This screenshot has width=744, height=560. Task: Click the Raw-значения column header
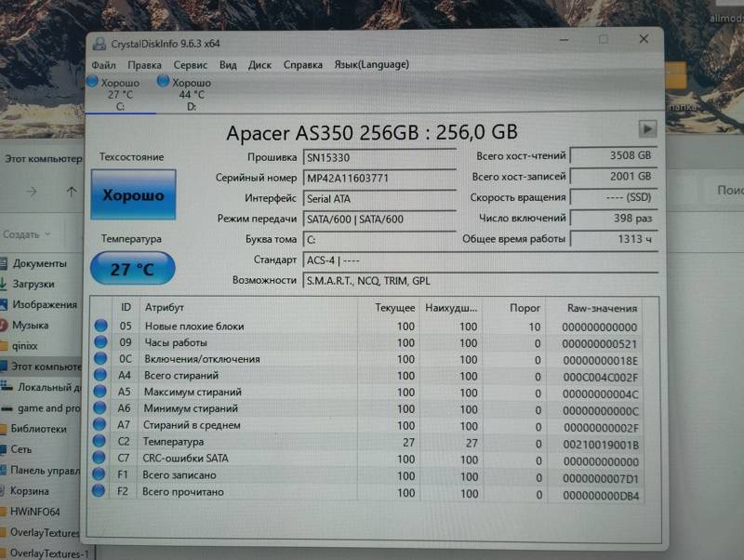coord(602,308)
